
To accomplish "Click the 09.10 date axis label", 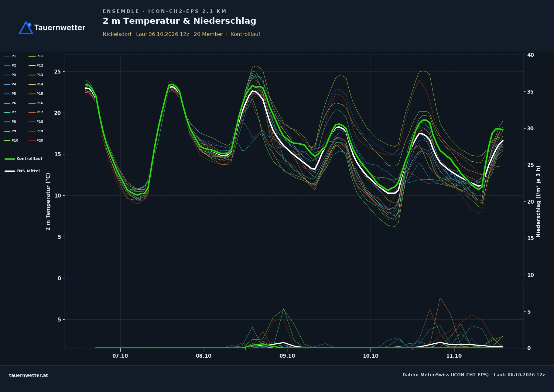I will [287, 356].
